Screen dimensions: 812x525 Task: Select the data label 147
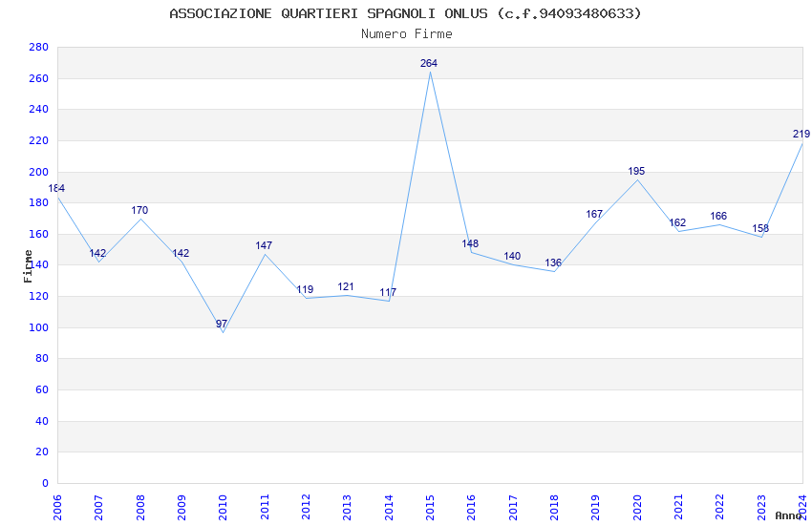264,245
